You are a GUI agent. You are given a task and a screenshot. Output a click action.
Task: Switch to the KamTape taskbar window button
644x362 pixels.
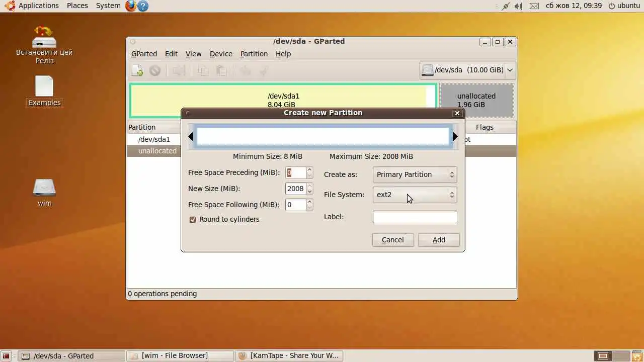pos(289,356)
